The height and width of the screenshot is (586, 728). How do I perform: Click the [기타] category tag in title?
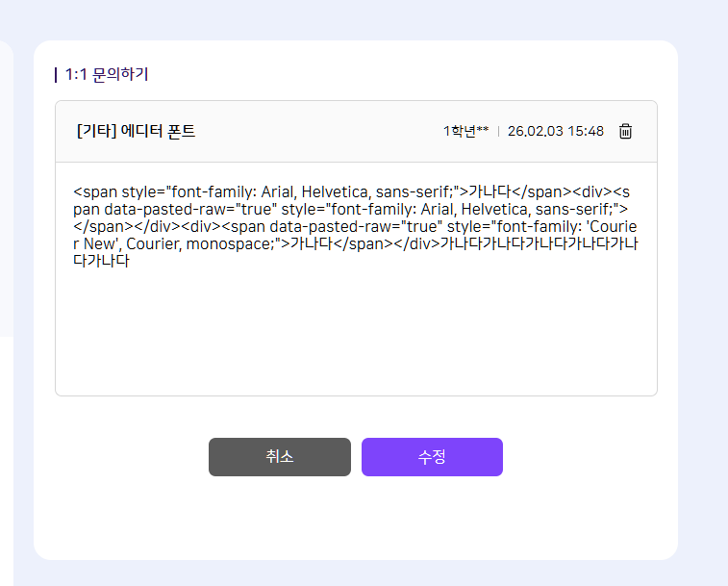pos(96,132)
